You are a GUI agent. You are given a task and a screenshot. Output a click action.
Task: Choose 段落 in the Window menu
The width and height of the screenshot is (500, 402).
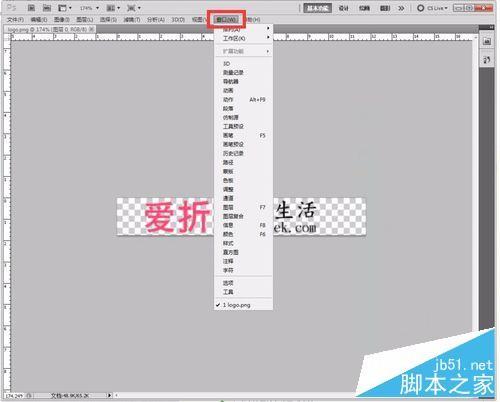pos(243,108)
